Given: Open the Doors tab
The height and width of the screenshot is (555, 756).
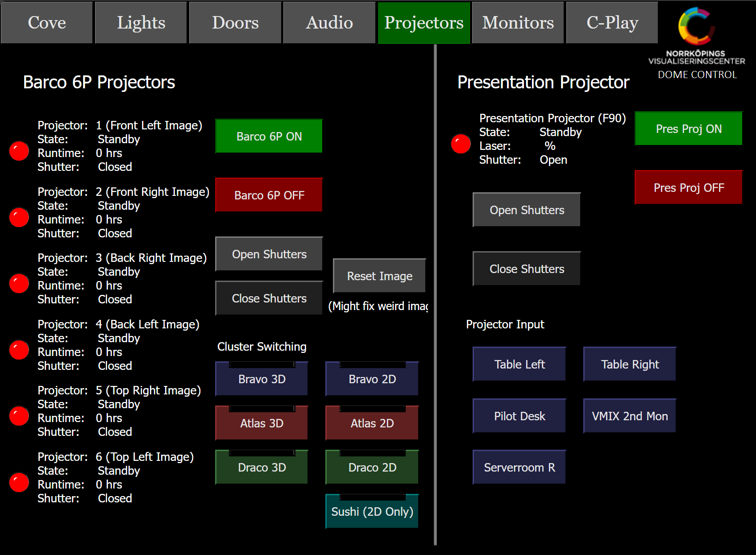Looking at the screenshot, I should [235, 22].
